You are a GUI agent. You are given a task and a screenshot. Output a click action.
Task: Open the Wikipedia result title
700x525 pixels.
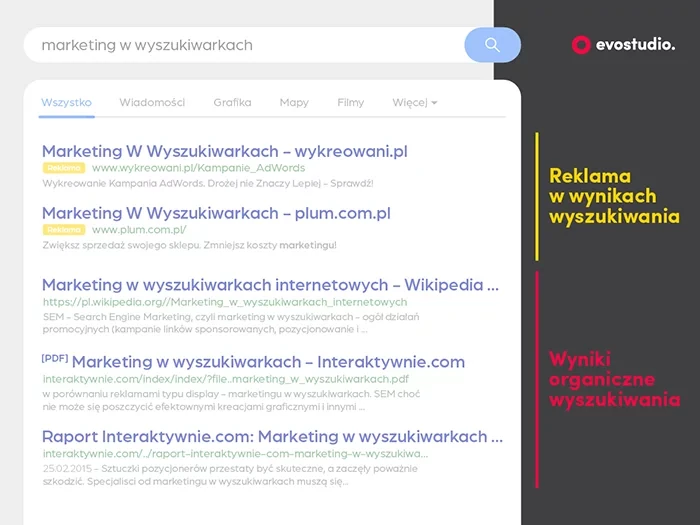(x=271, y=285)
